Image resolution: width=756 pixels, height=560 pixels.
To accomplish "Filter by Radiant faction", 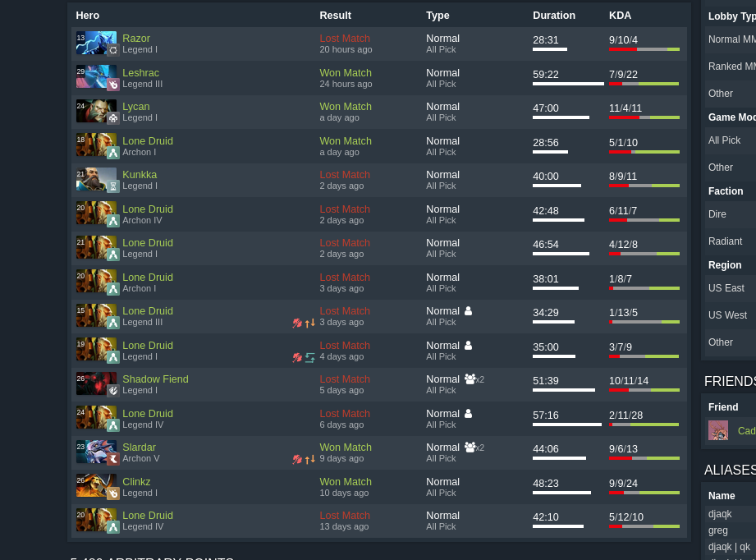I will coord(731,241).
